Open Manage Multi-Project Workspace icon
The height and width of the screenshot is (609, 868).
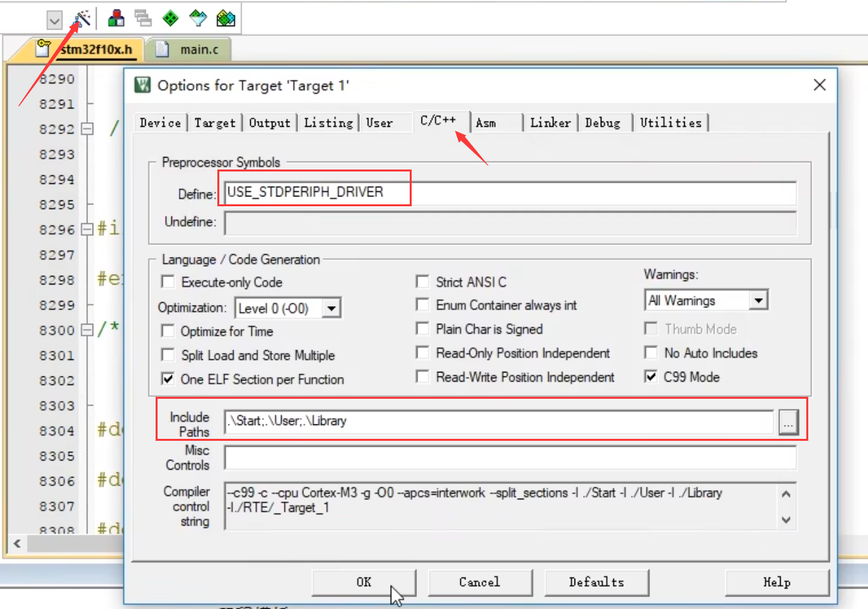(x=142, y=18)
